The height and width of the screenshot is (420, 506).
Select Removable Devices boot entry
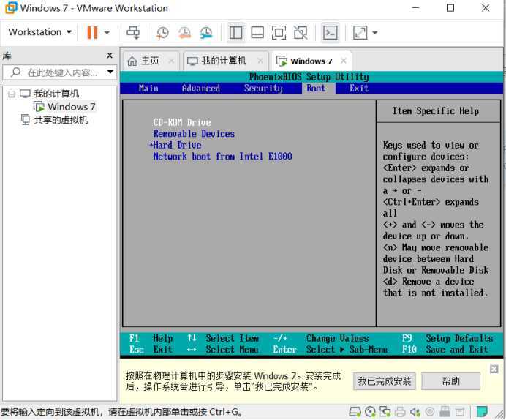pos(194,134)
